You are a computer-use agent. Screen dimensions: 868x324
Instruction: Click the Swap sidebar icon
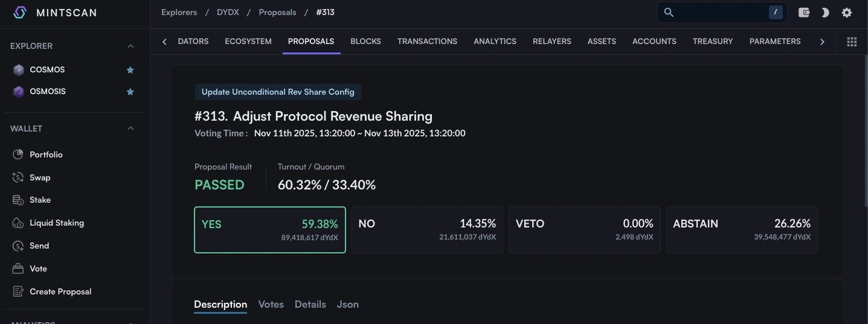(18, 177)
